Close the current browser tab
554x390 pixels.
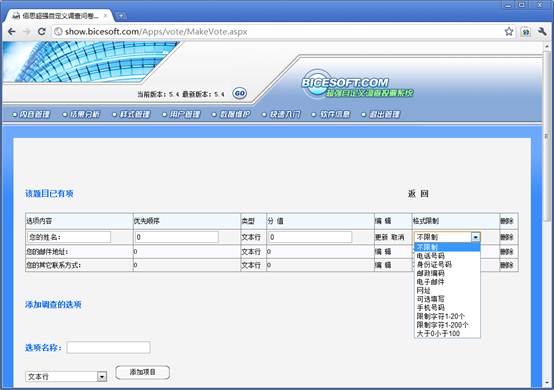pyautogui.click(x=105, y=16)
